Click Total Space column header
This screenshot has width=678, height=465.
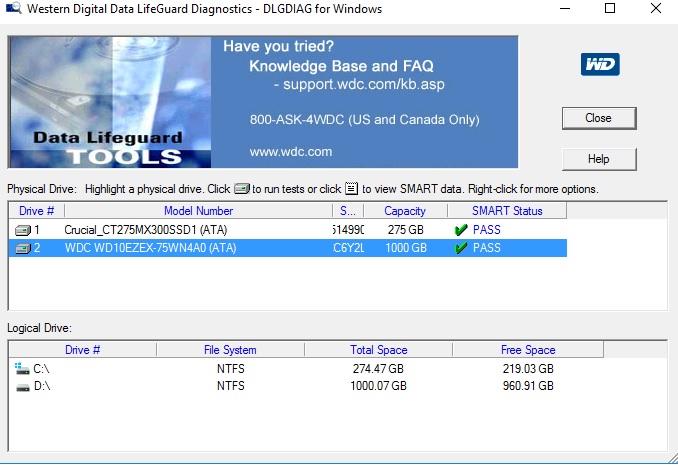click(x=379, y=350)
